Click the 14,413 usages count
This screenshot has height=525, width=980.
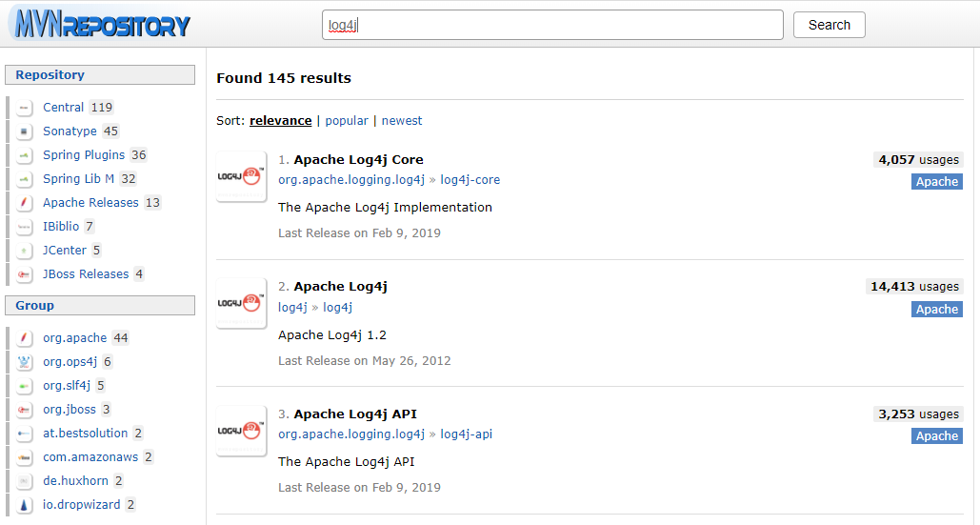click(914, 287)
